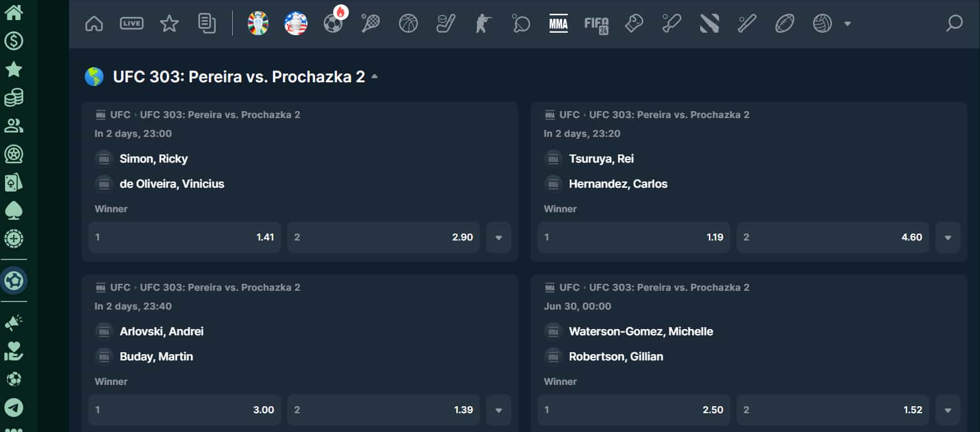
Task: Click the outlined star favorites icon in top bar
Action: [169, 24]
